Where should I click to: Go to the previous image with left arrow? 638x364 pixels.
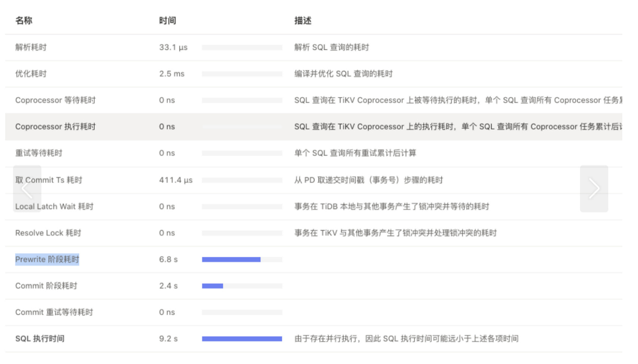[x=27, y=188]
